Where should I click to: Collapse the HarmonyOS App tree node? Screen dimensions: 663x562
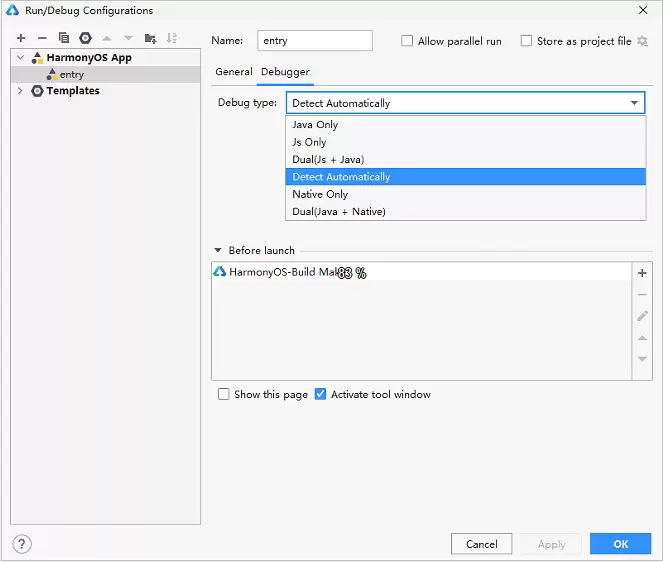pyautogui.click(x=20, y=58)
